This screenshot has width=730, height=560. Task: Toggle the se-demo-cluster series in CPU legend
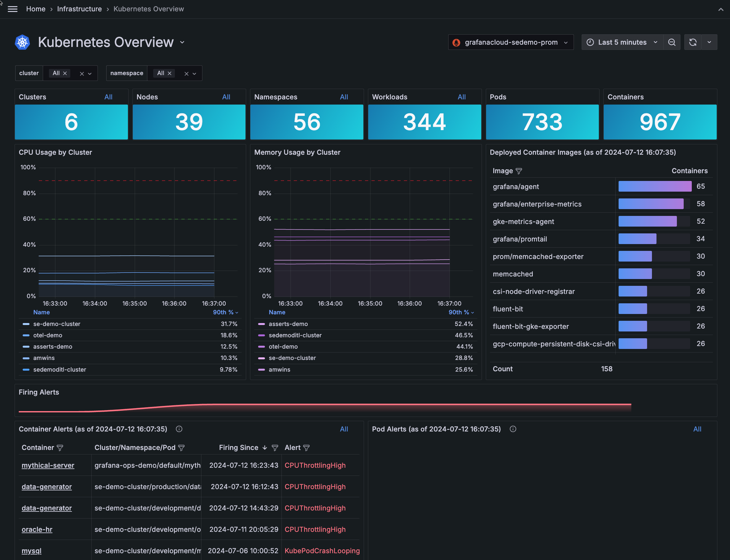(x=57, y=324)
